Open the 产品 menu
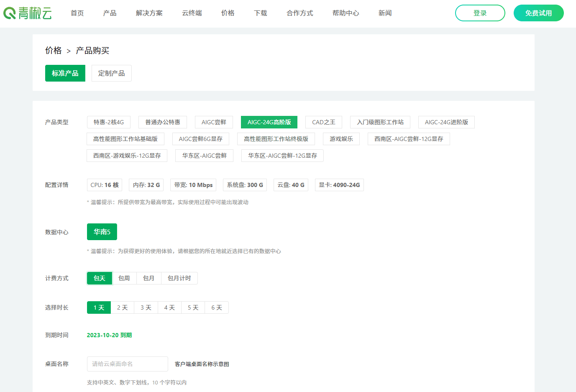The width and height of the screenshot is (576, 392). pyautogui.click(x=110, y=13)
